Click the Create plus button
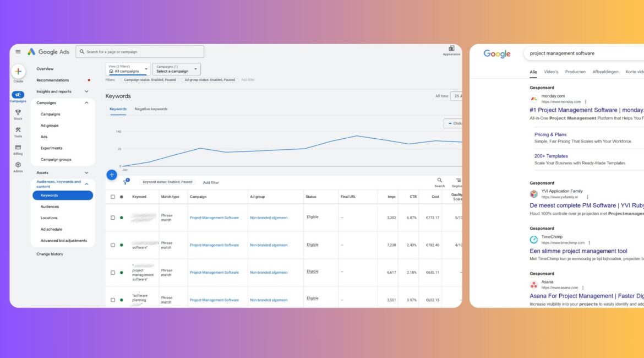This screenshot has height=358, width=644. pyautogui.click(x=18, y=72)
